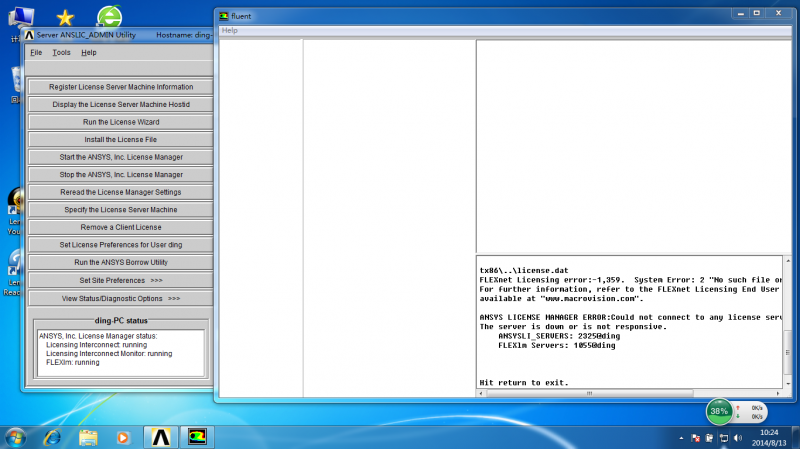Stop the ANSYS, Inc. License Manager
Image resolution: width=800 pixels, height=449 pixels.
(121, 174)
